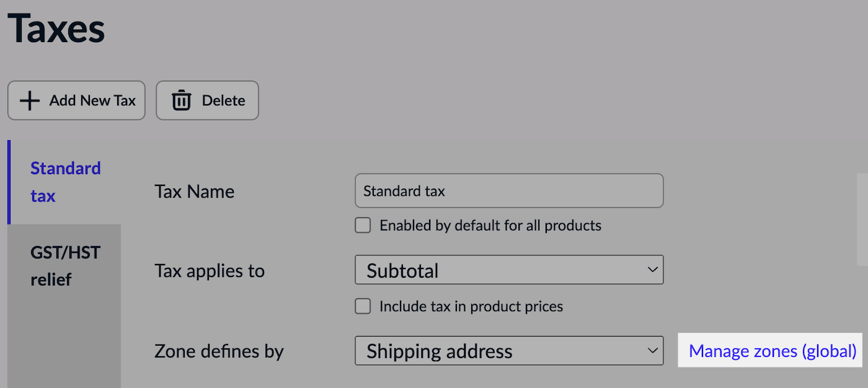Click the chevron arrow beside Subtotal
This screenshot has height=388, width=868.
652,270
